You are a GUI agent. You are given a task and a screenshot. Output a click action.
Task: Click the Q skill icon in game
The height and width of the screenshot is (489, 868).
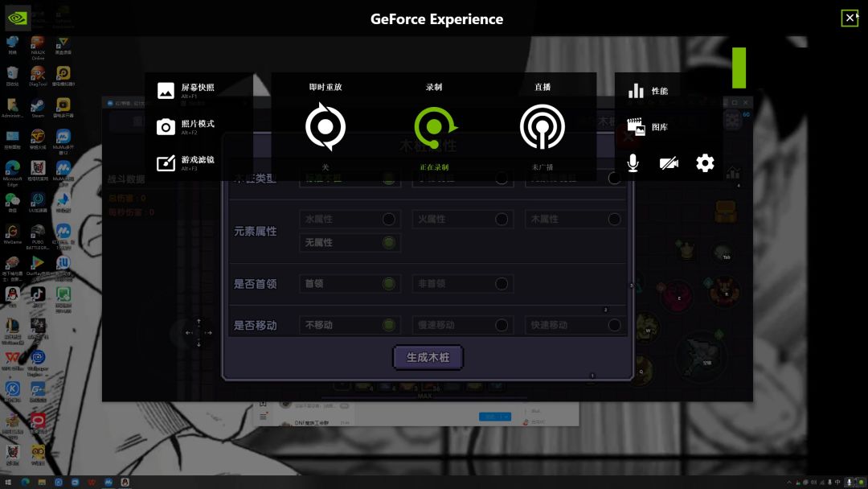(641, 369)
